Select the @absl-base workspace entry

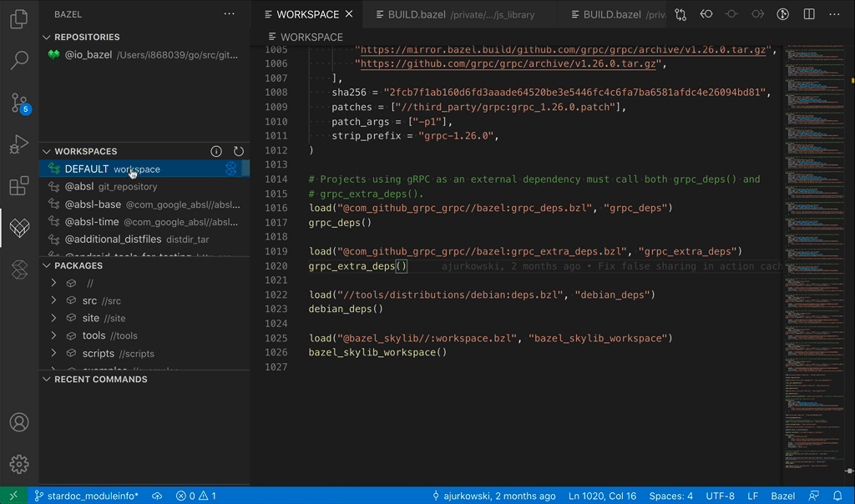click(x=144, y=204)
